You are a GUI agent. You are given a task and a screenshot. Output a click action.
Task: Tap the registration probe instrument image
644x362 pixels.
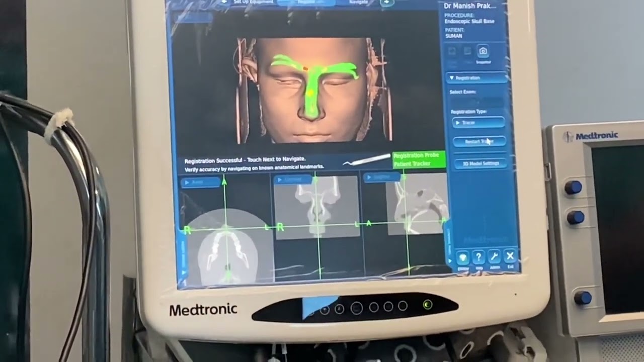(366, 160)
